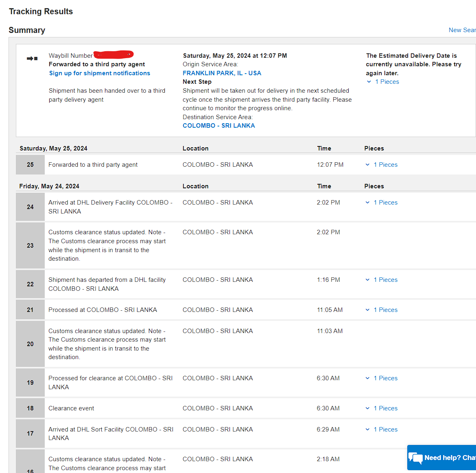Click the Clearance event description text
This screenshot has width=476, height=473.
pyautogui.click(x=71, y=408)
